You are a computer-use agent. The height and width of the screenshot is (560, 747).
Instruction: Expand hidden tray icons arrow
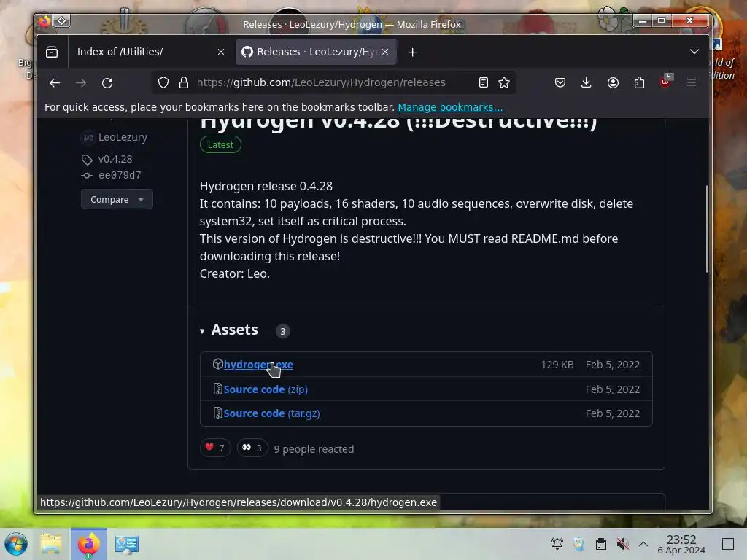pos(643,544)
